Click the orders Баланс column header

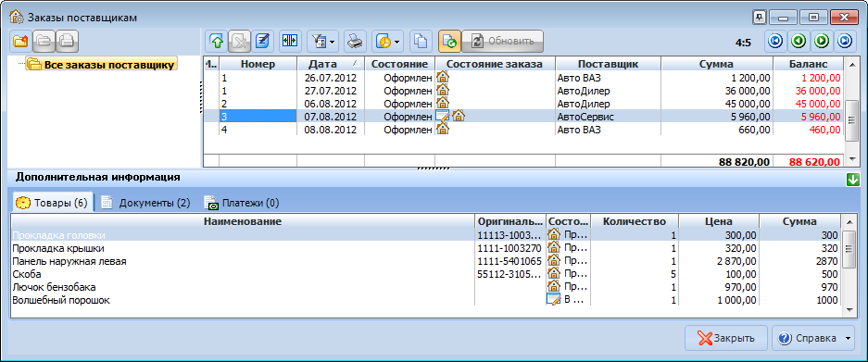[x=808, y=64]
